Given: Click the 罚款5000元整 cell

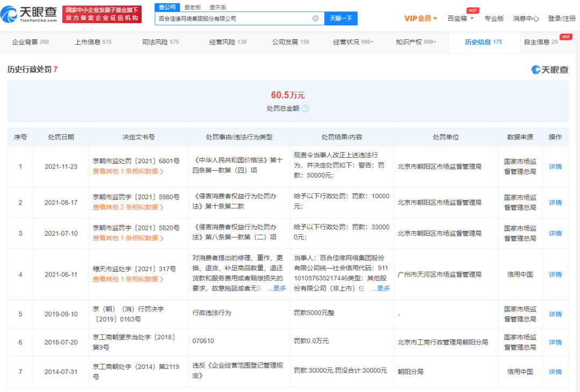Looking at the screenshot, I should click(314, 313).
